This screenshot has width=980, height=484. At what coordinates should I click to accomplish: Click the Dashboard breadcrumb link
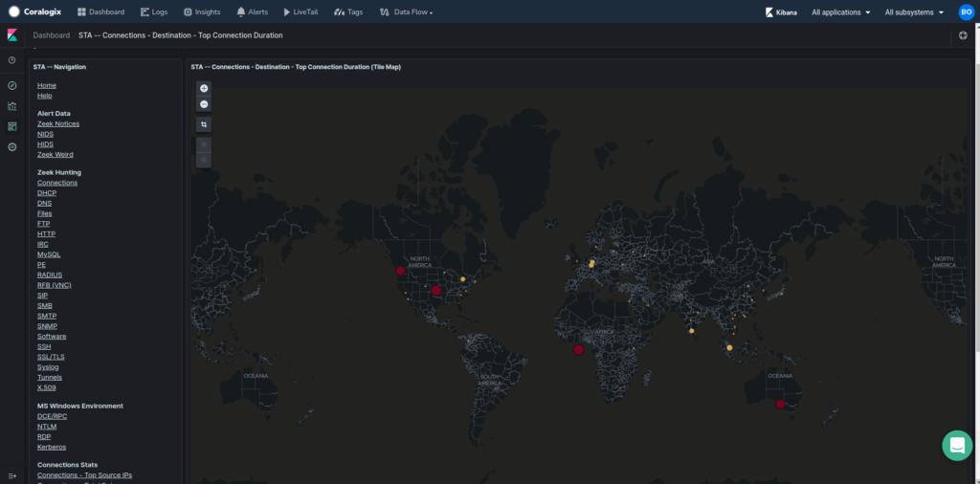tap(52, 35)
